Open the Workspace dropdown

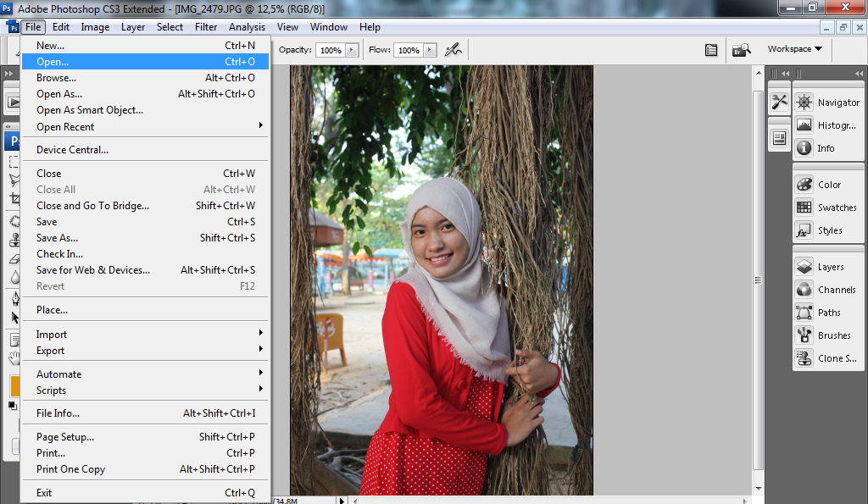click(x=794, y=49)
